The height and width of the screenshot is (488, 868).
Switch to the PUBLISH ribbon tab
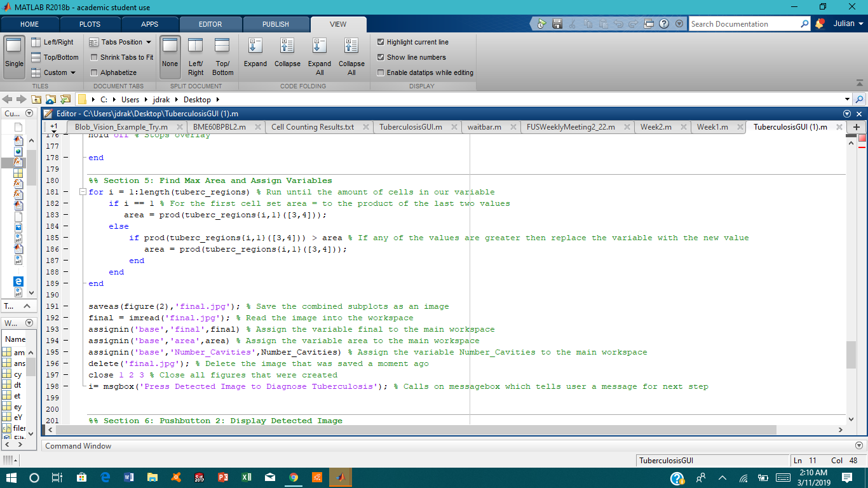coord(276,24)
